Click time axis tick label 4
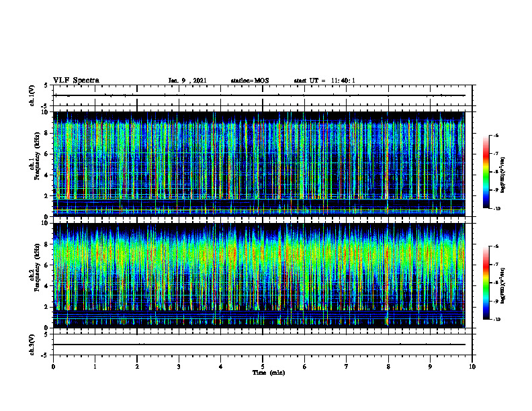Image resolution: width=532 pixels, height=411 pixels. click(221, 367)
